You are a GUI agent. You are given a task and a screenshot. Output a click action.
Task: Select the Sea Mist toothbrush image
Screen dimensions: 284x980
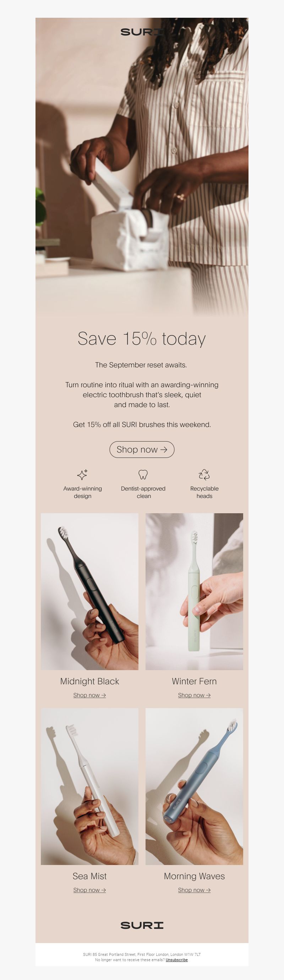tap(89, 786)
